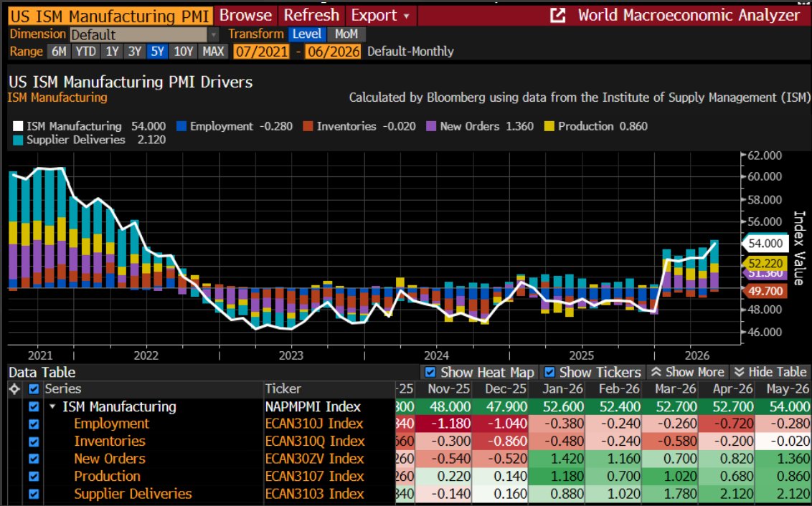Click the Show More button label
This screenshot has height=506, width=812.
[x=694, y=372]
